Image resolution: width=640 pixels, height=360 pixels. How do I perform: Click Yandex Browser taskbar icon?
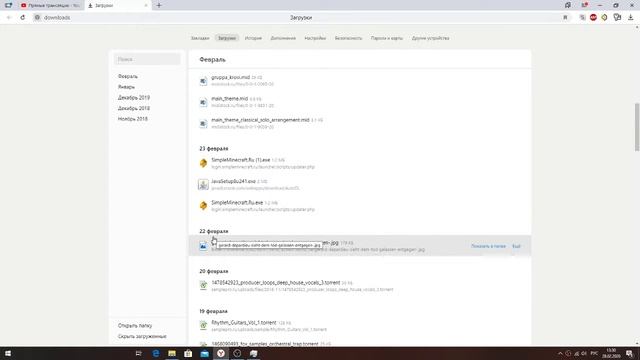click(221, 353)
